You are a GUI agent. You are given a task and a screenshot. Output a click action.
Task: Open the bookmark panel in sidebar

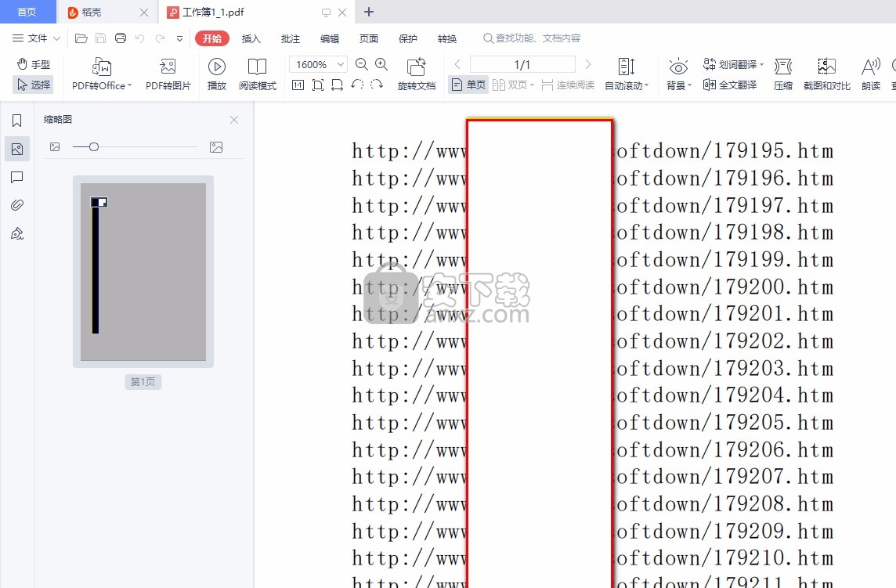coord(17,121)
